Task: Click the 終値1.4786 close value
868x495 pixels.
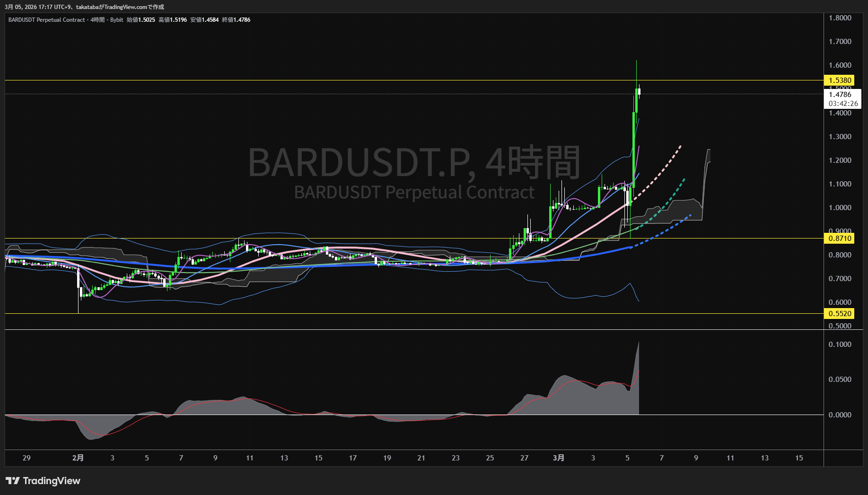Action: pos(236,20)
